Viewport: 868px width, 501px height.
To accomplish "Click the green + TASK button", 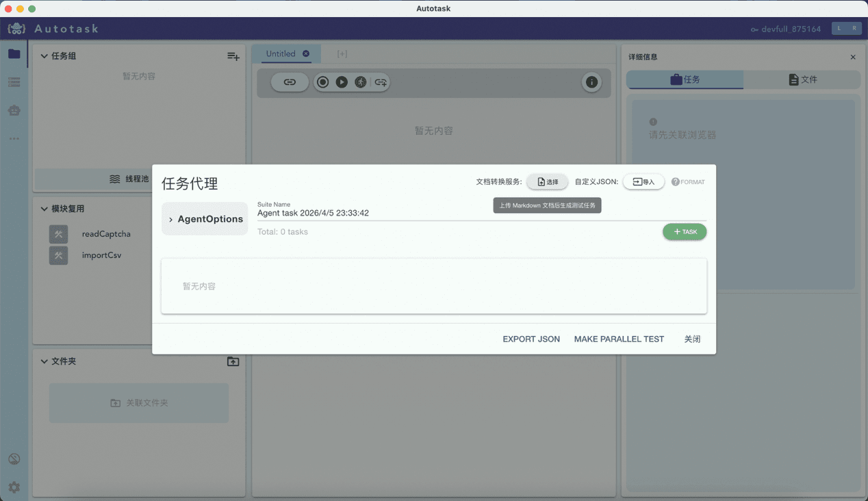I will click(685, 232).
